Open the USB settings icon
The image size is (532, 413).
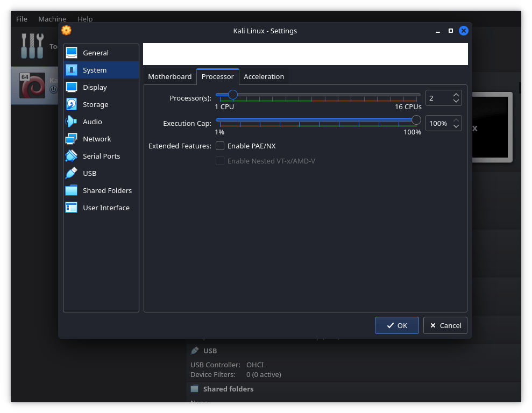72,173
